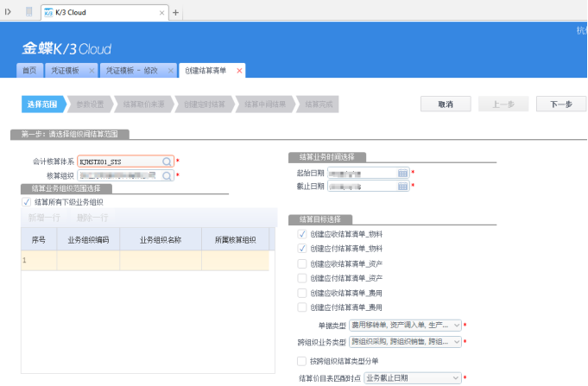This screenshot has height=386, width=588.
Task: Open a new browser tab with plus icon
Action: [x=176, y=13]
